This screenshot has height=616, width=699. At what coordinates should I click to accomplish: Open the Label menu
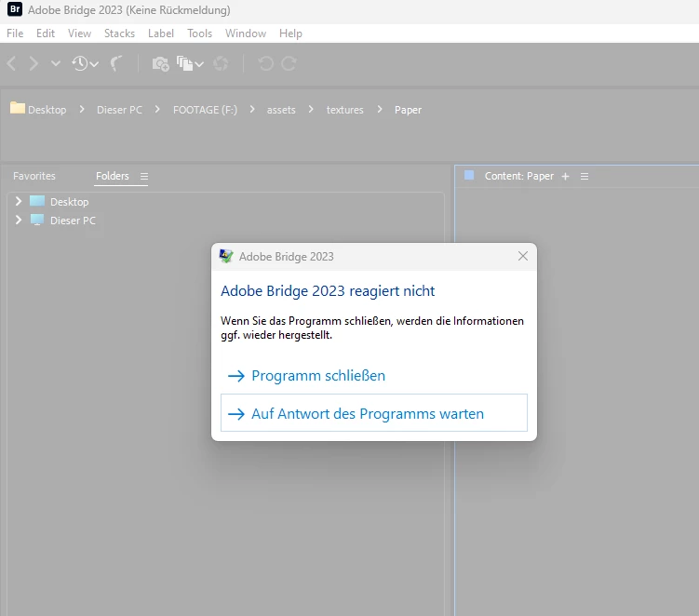[161, 33]
